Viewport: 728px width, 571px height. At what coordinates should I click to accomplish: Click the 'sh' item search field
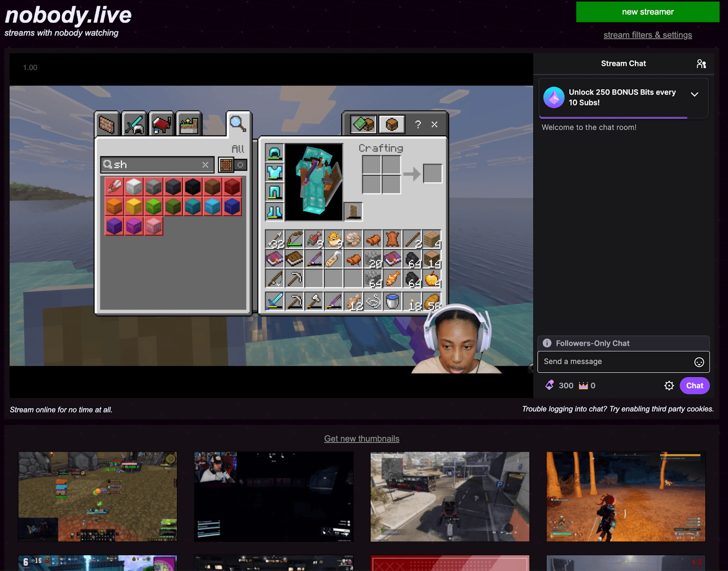(x=157, y=164)
